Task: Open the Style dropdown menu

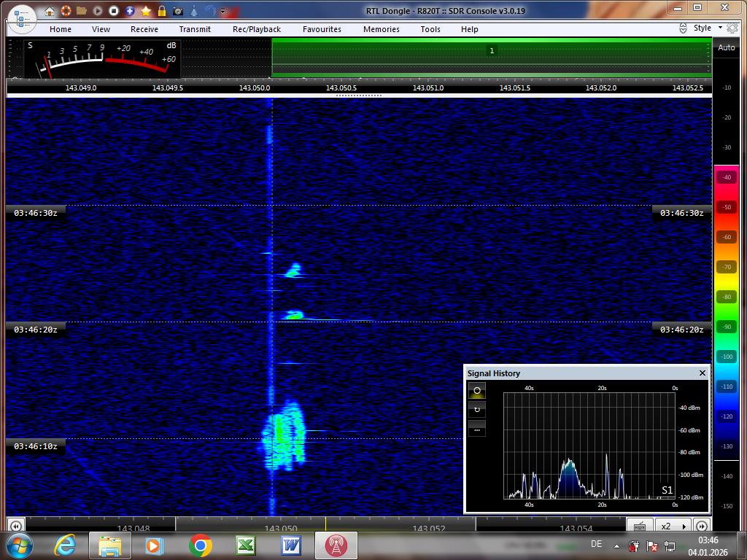Action: 708,28
